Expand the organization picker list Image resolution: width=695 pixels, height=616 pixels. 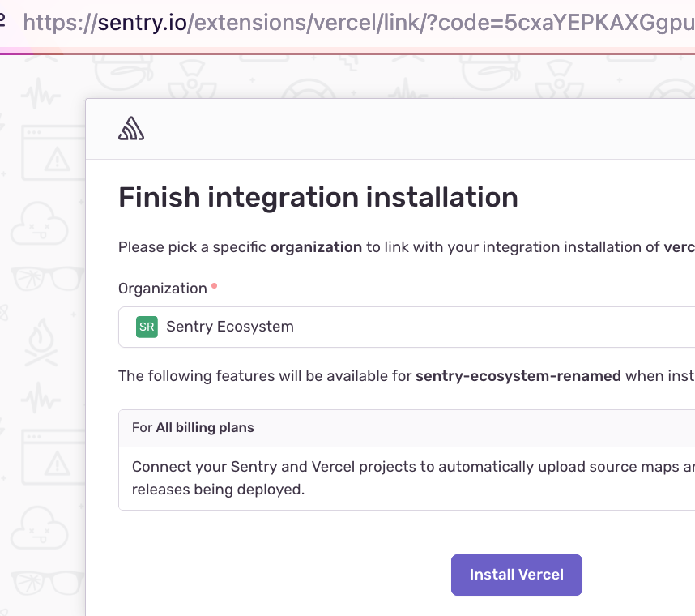pos(405,327)
